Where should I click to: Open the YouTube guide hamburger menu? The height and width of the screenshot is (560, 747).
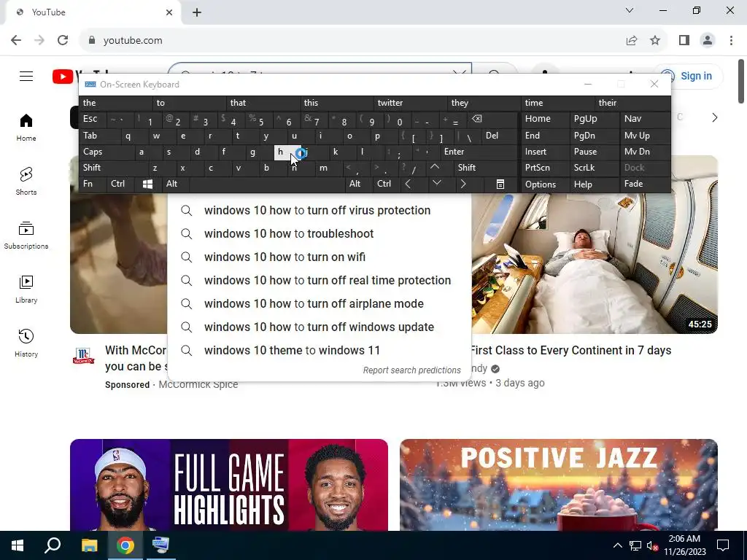tap(26, 76)
